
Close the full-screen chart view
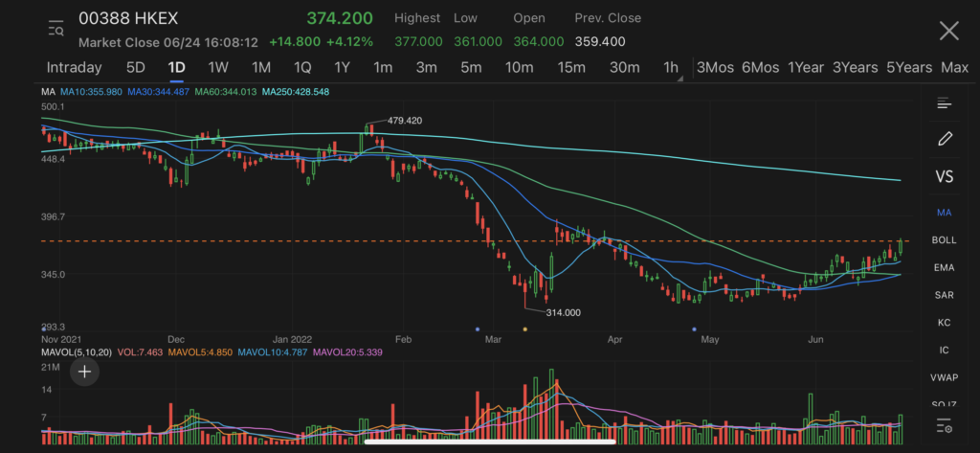click(948, 31)
